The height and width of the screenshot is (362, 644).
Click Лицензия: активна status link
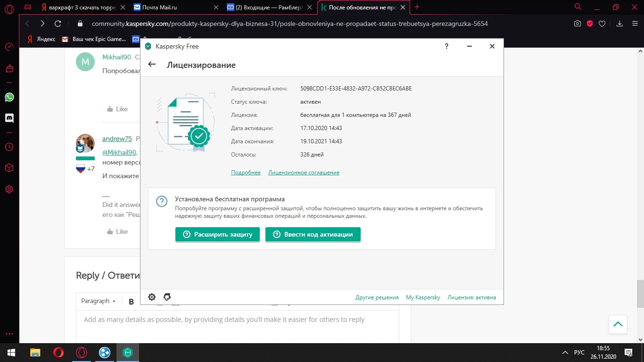tap(471, 297)
